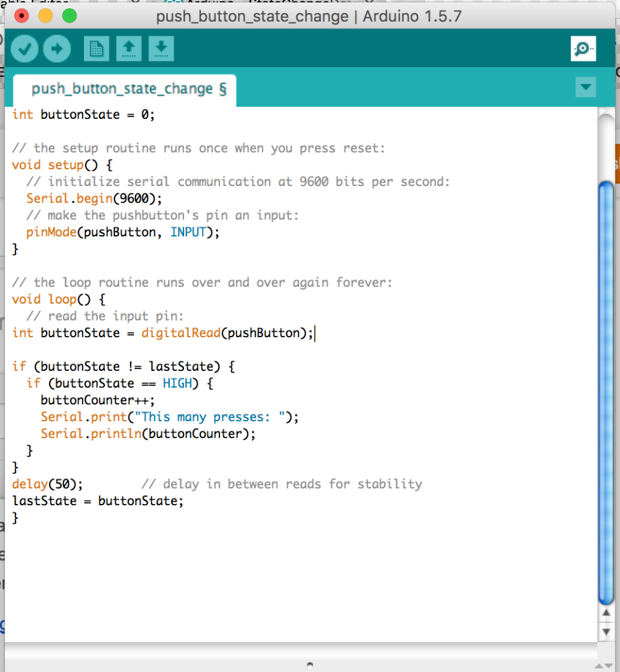This screenshot has width=620, height=672.
Task: Click the "buttonCounter++;" line
Action: point(98,400)
